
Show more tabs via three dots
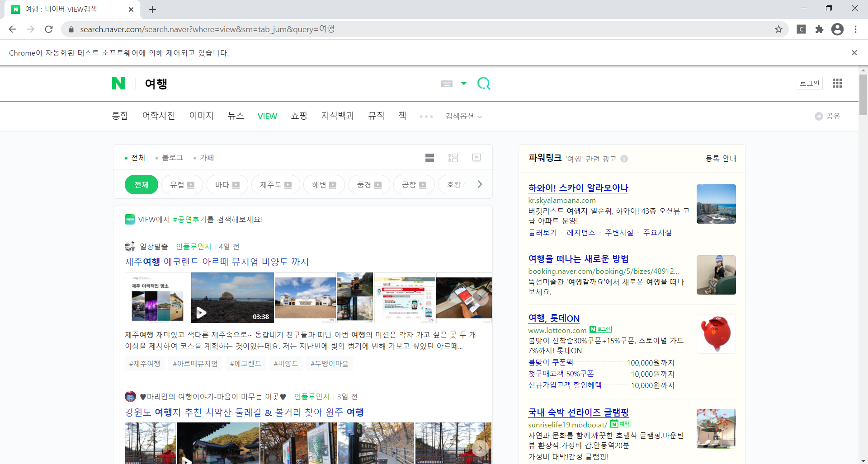pyautogui.click(x=426, y=117)
